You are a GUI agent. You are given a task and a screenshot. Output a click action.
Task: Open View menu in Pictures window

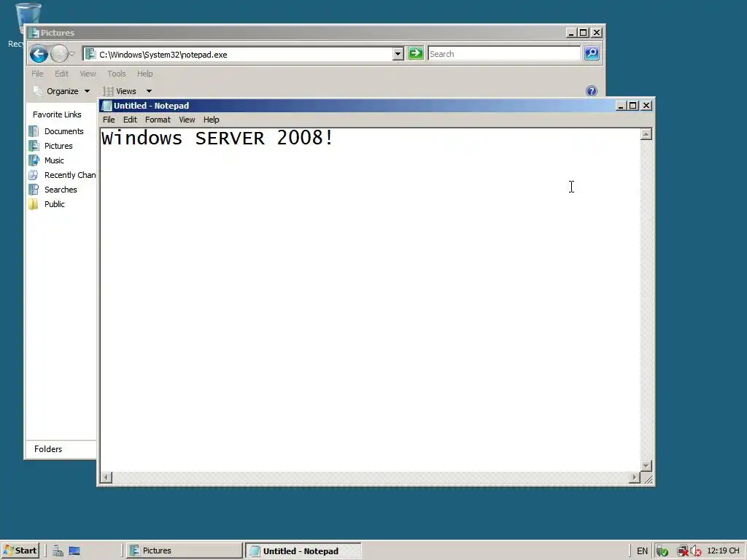[x=88, y=74]
